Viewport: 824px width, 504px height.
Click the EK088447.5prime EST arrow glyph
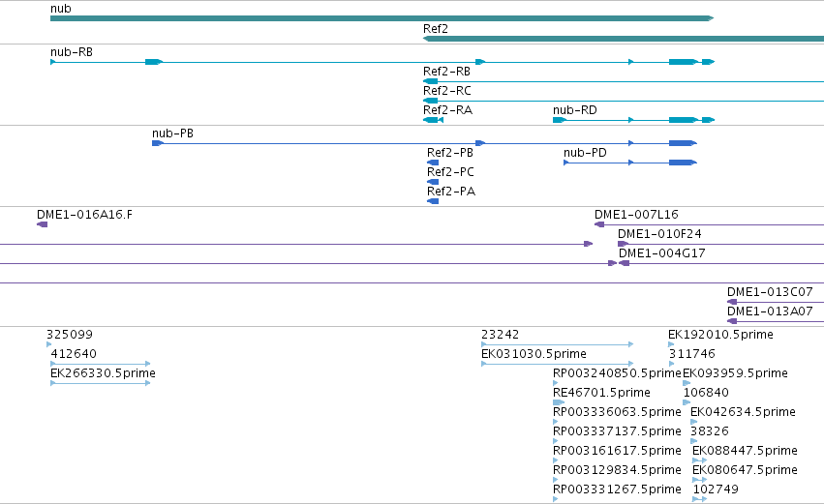click(699, 460)
